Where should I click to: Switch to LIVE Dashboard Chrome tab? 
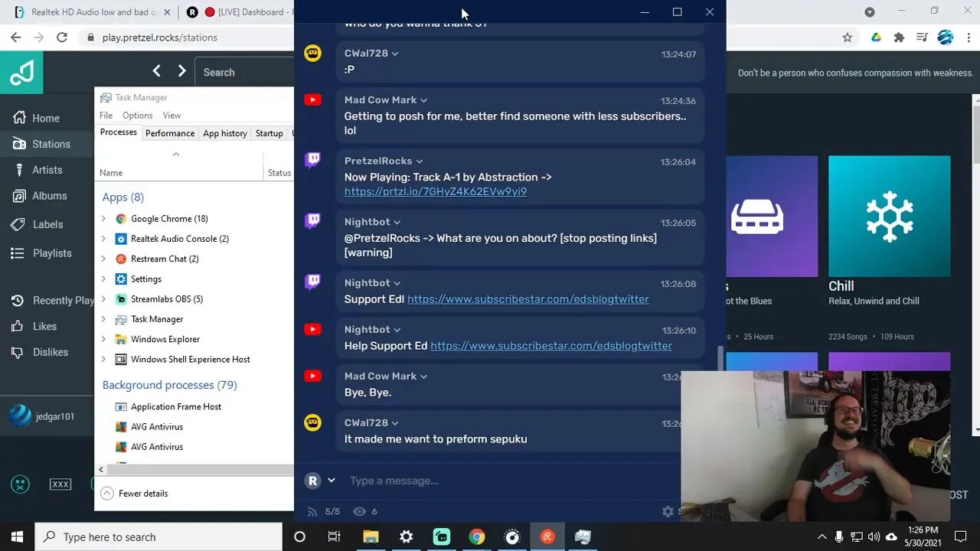[x=239, y=12]
